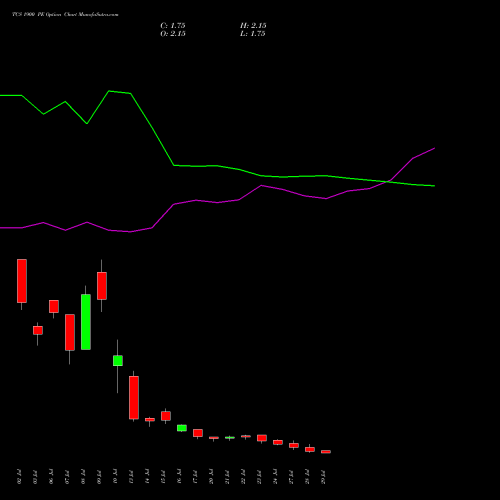Screen dimensions: 500x500
Task: Click the "02 Jul" date axis label
Action: pyautogui.click(x=19, y=477)
